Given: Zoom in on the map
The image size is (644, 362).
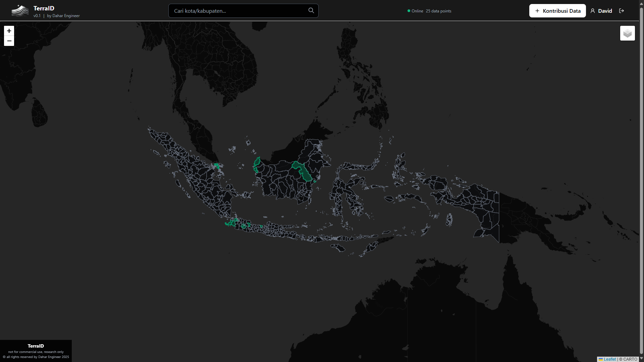Looking at the screenshot, I should pyautogui.click(x=9, y=31).
